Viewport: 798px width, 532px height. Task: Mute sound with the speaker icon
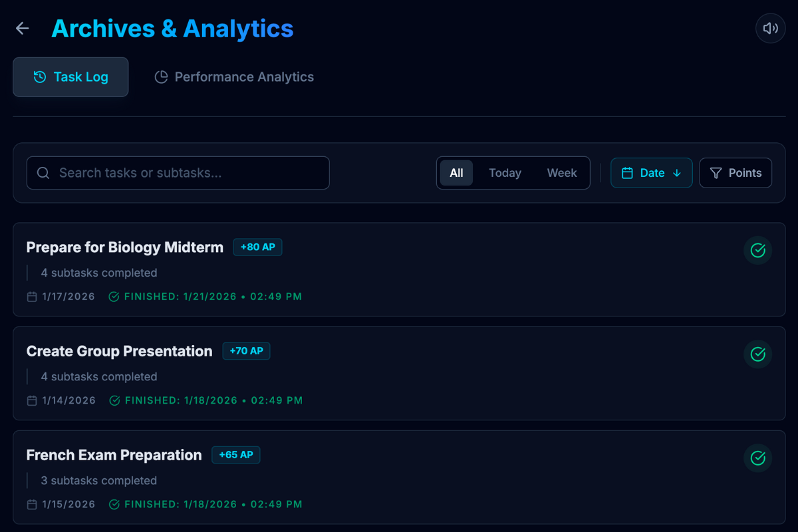tap(771, 29)
